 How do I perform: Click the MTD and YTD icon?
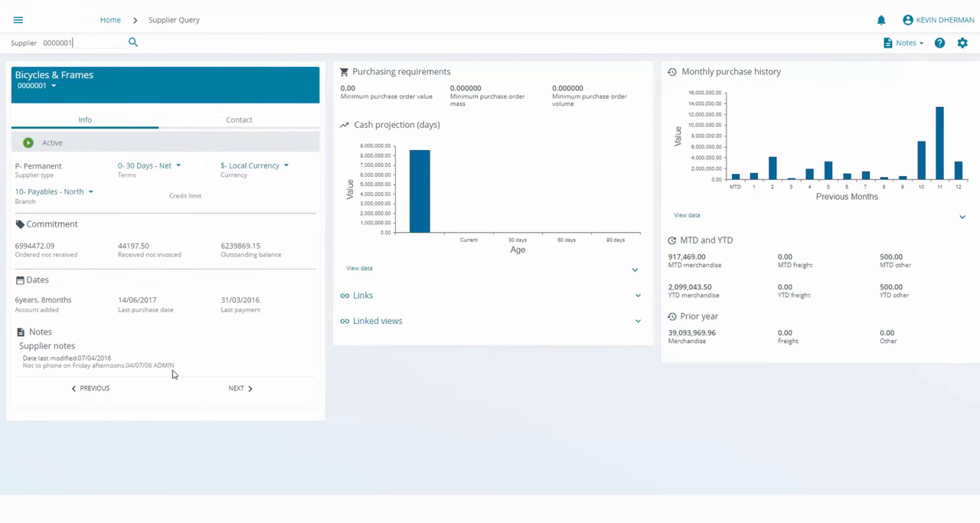(672, 240)
